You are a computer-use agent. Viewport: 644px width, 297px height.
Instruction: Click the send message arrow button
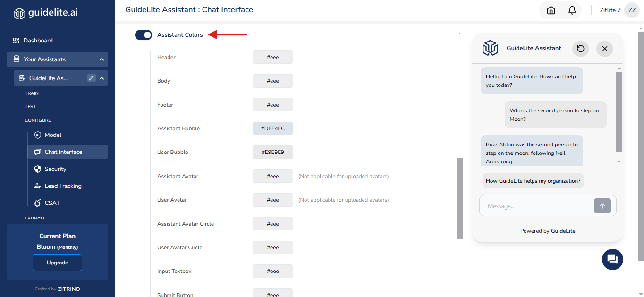coord(602,206)
